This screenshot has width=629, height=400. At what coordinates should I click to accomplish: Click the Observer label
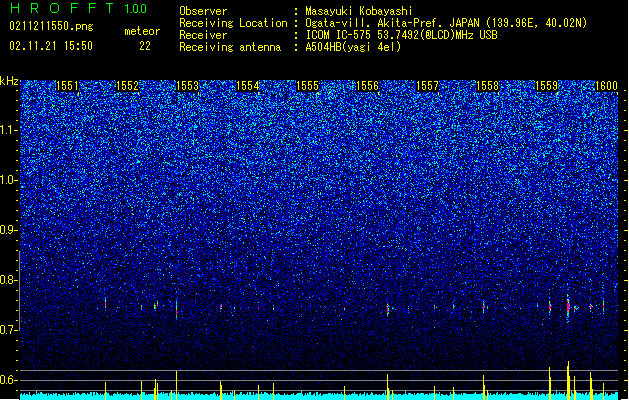click(x=203, y=11)
